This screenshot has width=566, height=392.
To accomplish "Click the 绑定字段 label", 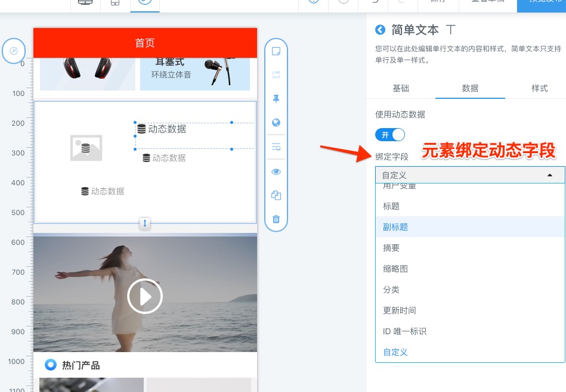I will (392, 157).
